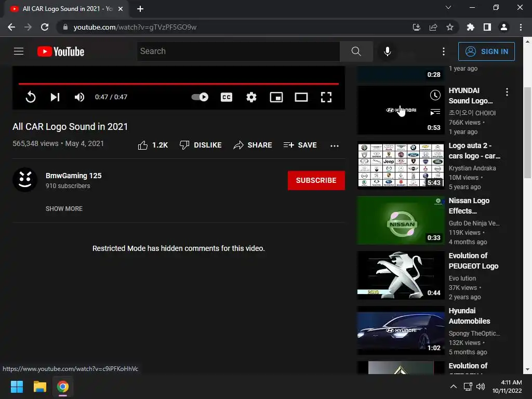532x399 pixels.
Task: Go to YouTube home via logo
Action: click(x=61, y=51)
